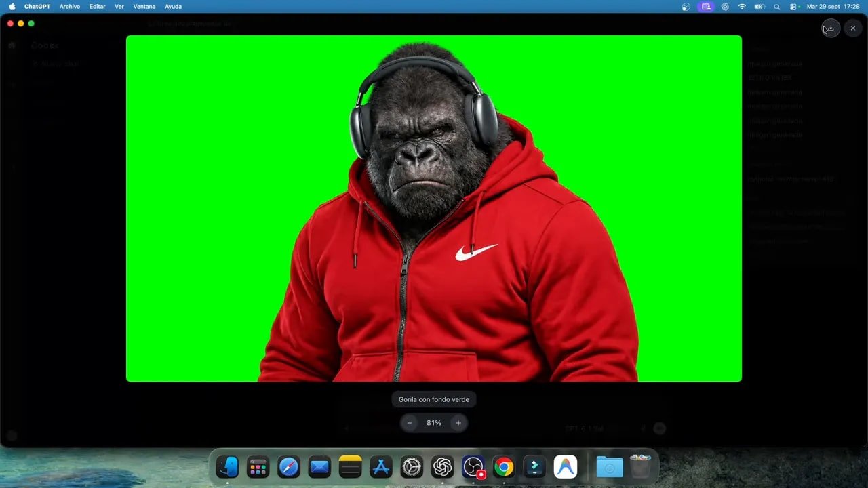This screenshot has width=868, height=488.
Task: Launch Safari from the Dock
Action: [289, 467]
